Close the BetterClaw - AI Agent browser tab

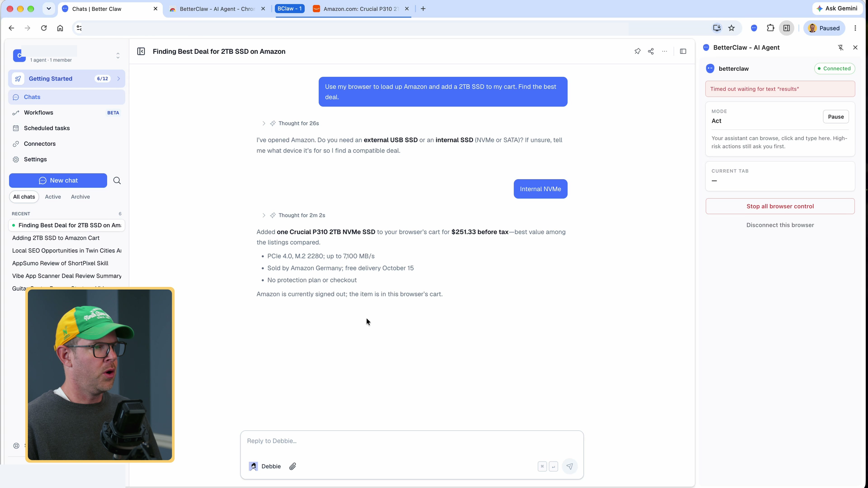(x=263, y=9)
